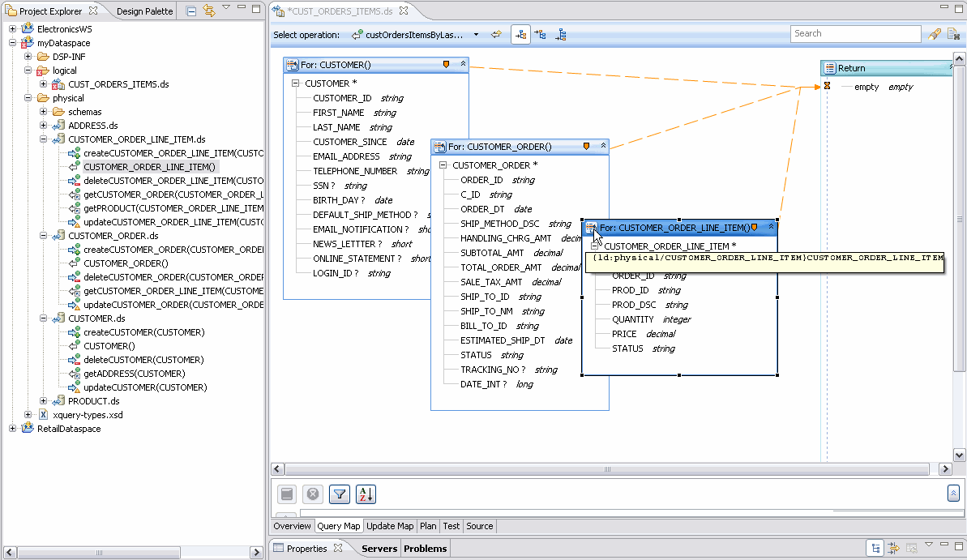Image resolution: width=967 pixels, height=560 pixels.
Task: Click the For: CUSTOMER_ORDER() node icon
Action: pyautogui.click(x=439, y=147)
